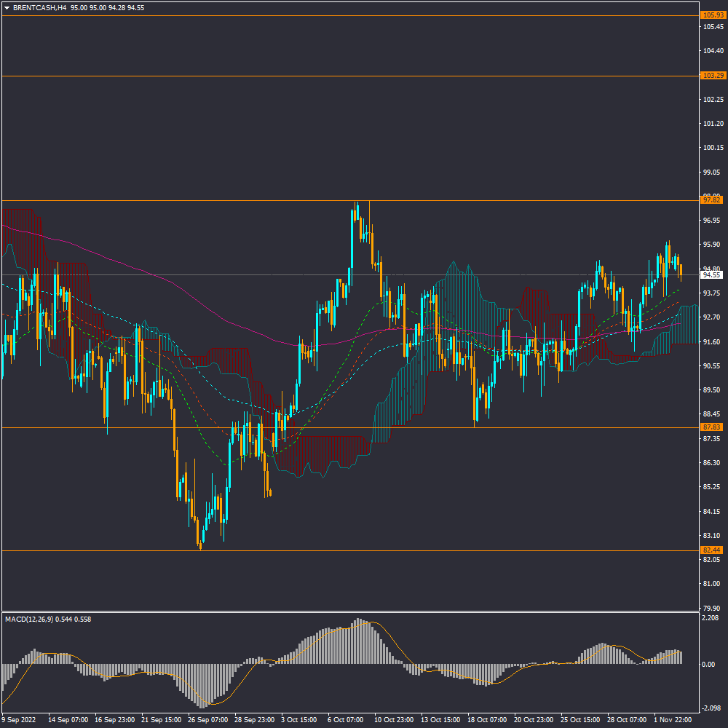Click the white current price tag 94.55
Screen dimensions: 728x728
coord(711,274)
